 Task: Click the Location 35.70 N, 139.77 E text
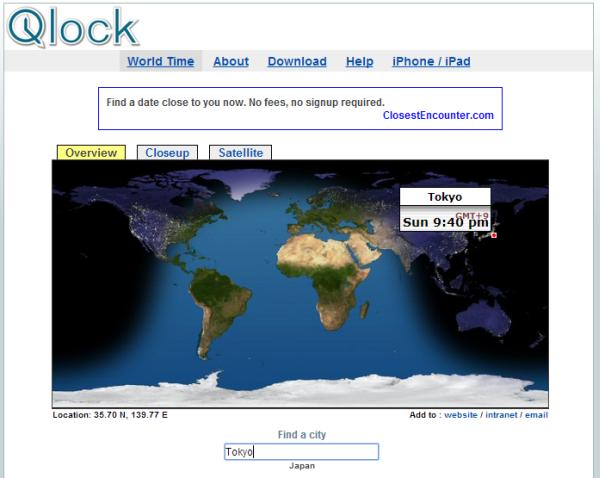pyautogui.click(x=110, y=415)
